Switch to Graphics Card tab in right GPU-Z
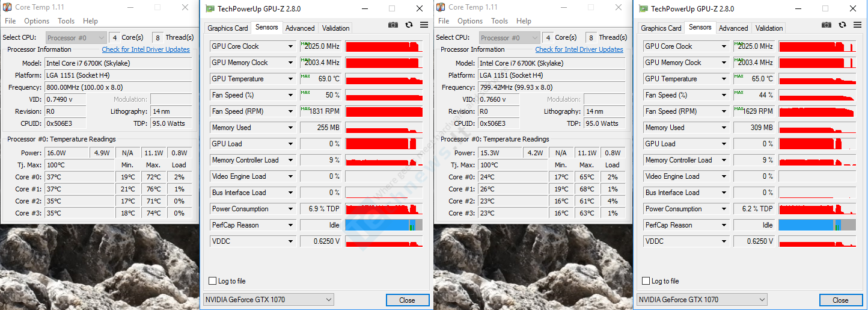The image size is (868, 310). point(661,28)
